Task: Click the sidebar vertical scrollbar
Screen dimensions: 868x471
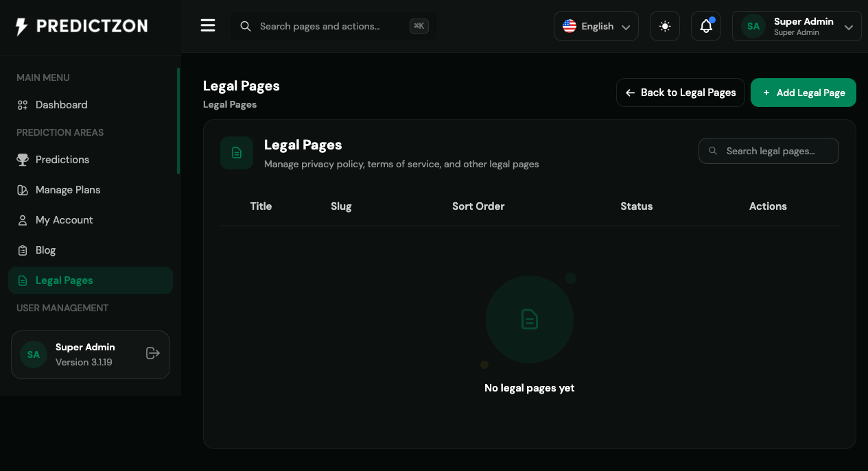Action: pyautogui.click(x=178, y=121)
